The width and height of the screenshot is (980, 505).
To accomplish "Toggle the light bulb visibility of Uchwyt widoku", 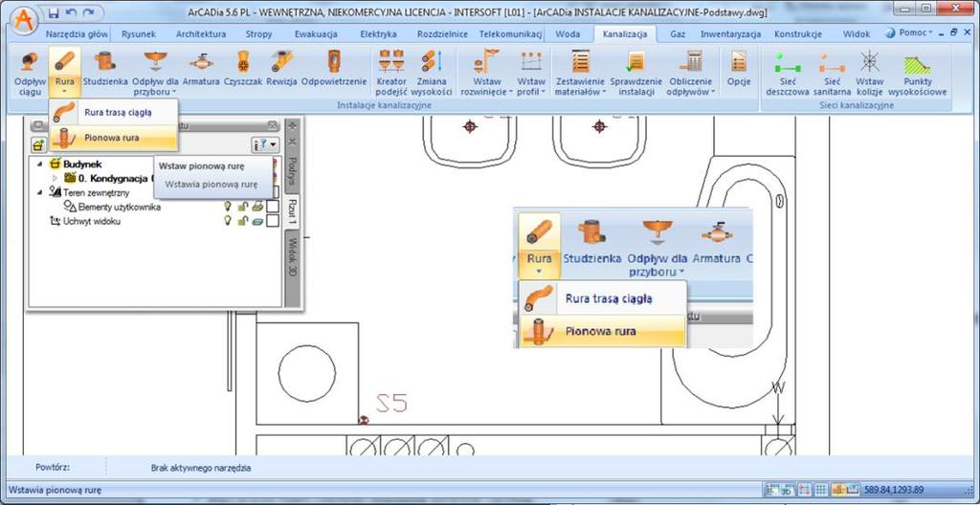I will pos(228,221).
